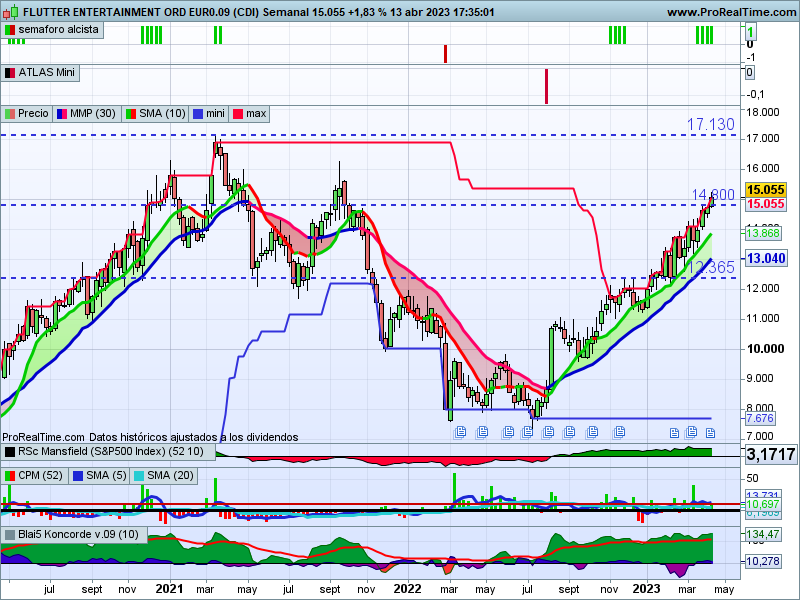This screenshot has width=800, height=600.
Task: Select the 'CPM (52)' indicator label
Action: [x=34, y=476]
